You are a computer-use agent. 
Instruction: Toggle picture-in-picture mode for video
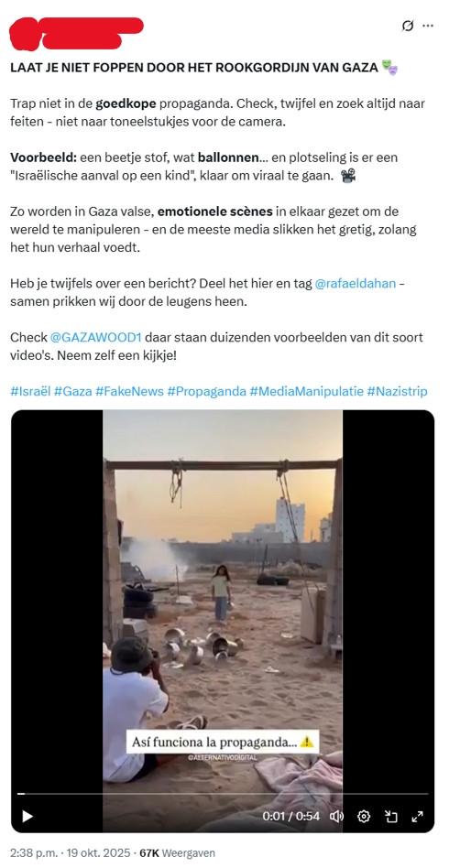tap(391, 816)
